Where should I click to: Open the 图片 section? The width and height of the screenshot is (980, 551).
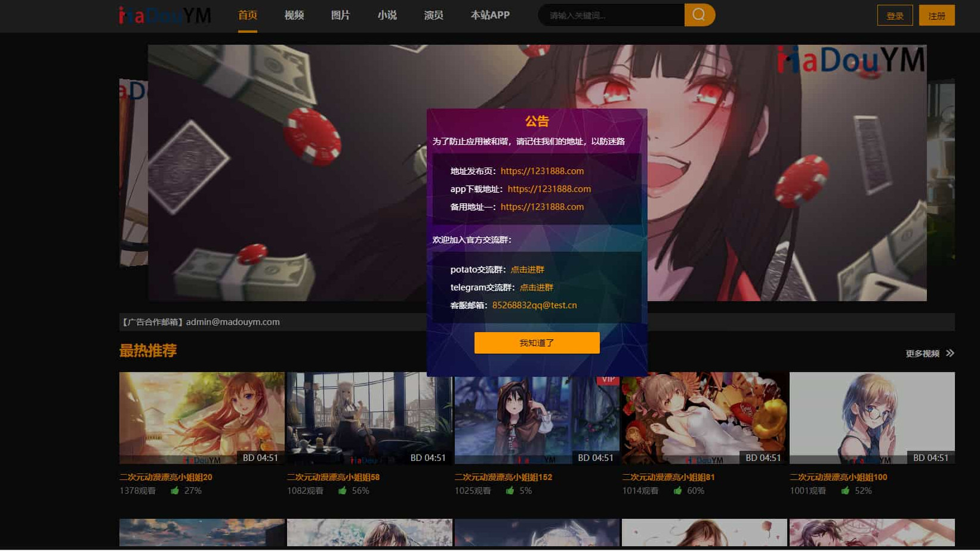click(x=340, y=16)
